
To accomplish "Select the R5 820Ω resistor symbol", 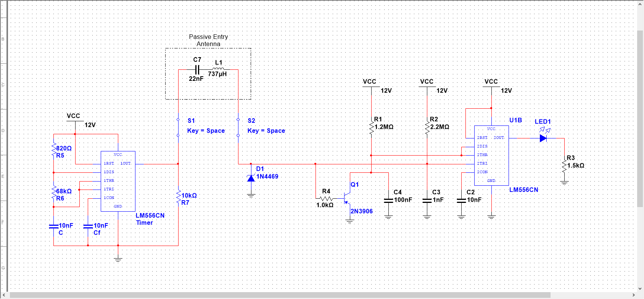I will (x=53, y=148).
